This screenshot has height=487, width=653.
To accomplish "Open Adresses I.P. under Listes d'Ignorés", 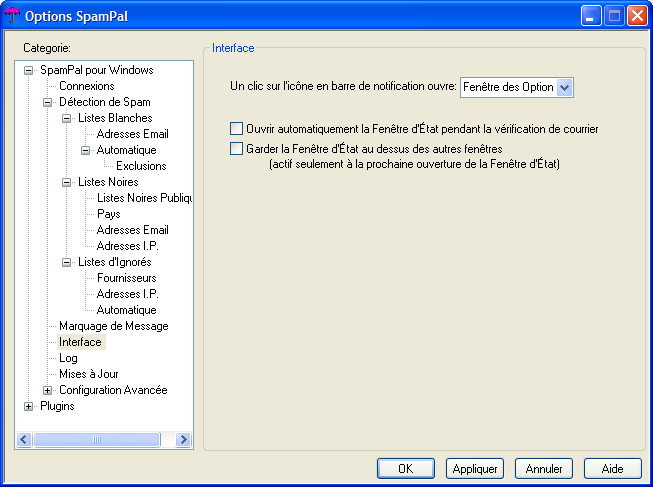I will pyautogui.click(x=127, y=294).
